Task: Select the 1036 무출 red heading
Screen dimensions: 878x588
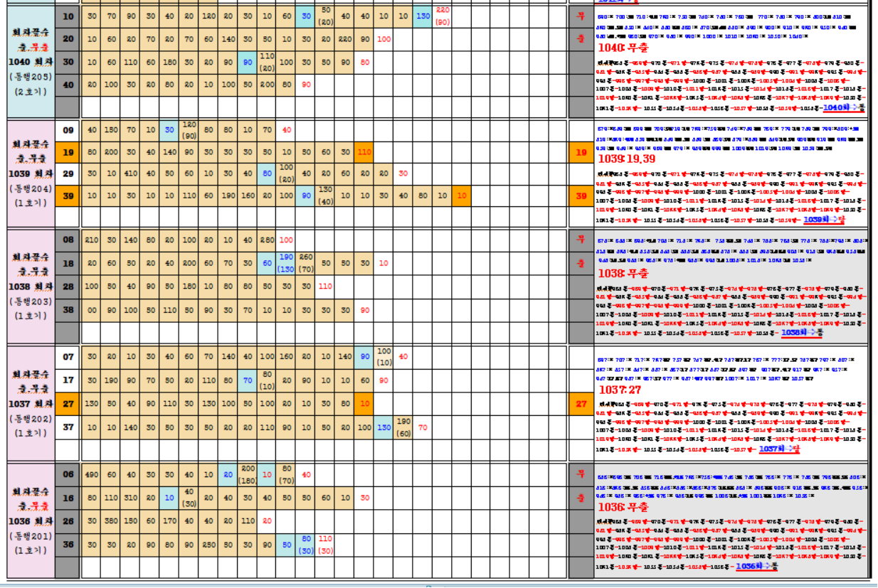Action: click(x=623, y=507)
